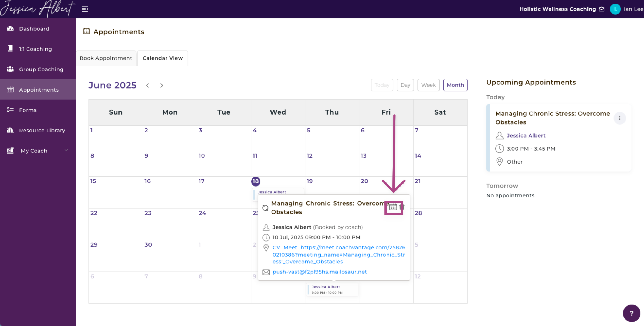Click the Today button
Screen dimensions: 644x326
click(382, 85)
